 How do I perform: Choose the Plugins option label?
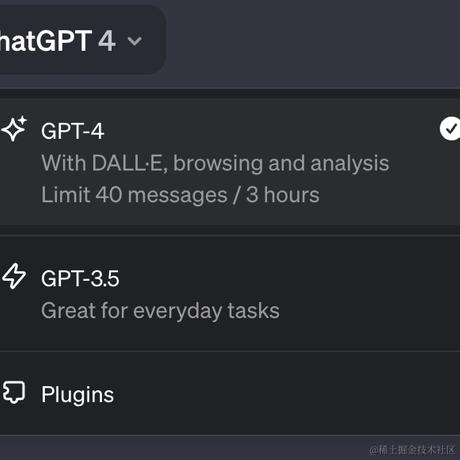click(77, 395)
